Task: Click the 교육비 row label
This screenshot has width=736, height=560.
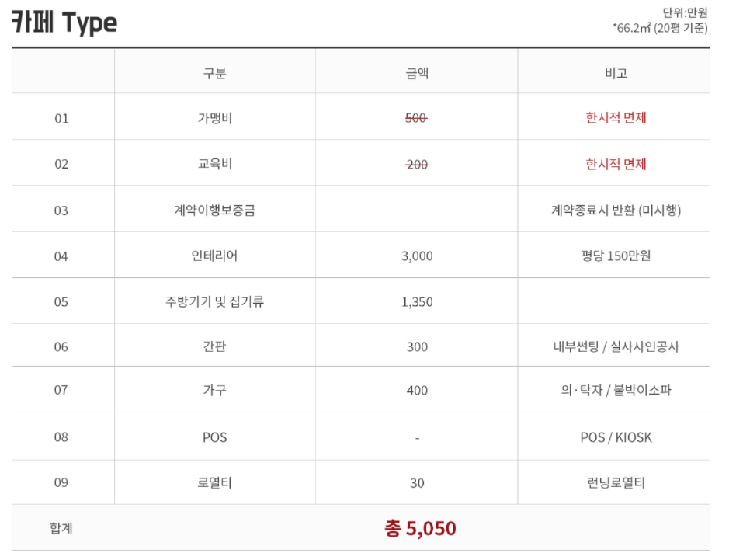Action: [x=214, y=164]
